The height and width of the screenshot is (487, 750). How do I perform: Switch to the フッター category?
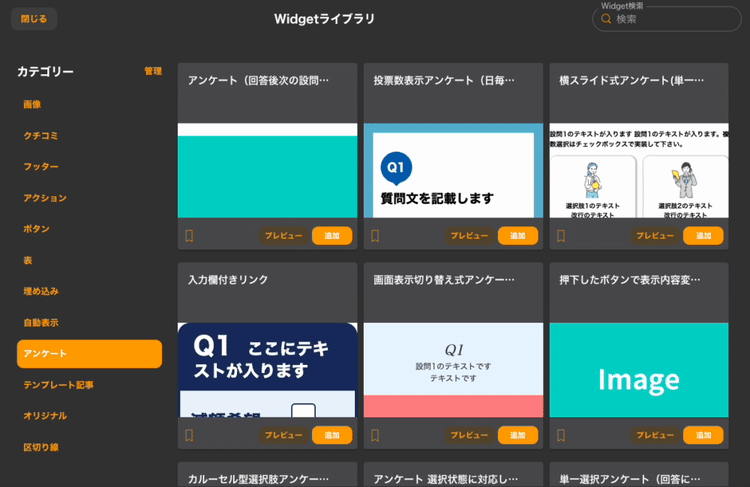pyautogui.click(x=41, y=166)
